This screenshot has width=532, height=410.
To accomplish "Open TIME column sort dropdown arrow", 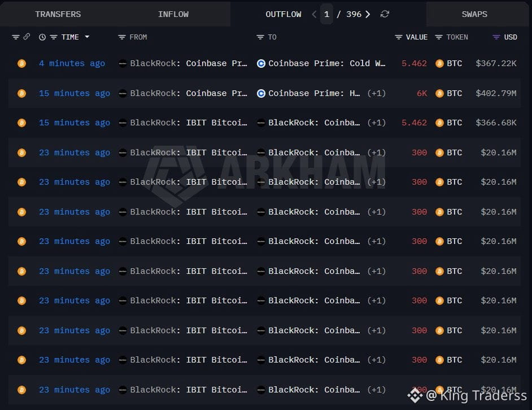I will tap(87, 37).
